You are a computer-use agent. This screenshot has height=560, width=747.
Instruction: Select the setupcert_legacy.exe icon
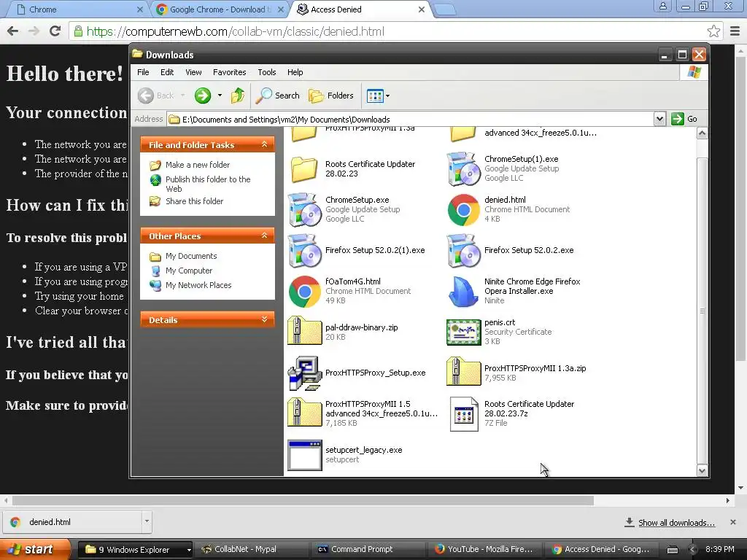coord(304,455)
